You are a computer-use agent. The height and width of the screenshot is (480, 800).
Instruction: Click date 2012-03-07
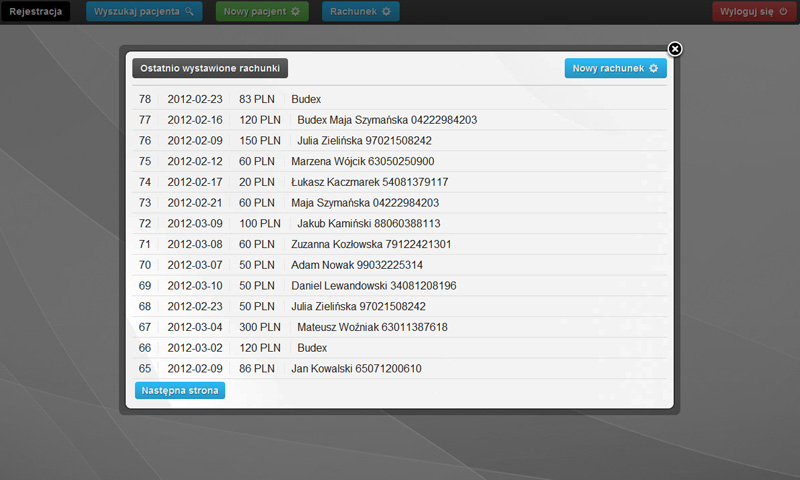(x=195, y=265)
